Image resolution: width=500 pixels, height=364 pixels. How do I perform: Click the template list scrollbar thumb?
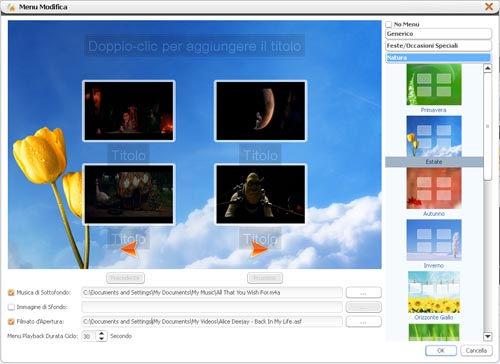click(x=488, y=127)
